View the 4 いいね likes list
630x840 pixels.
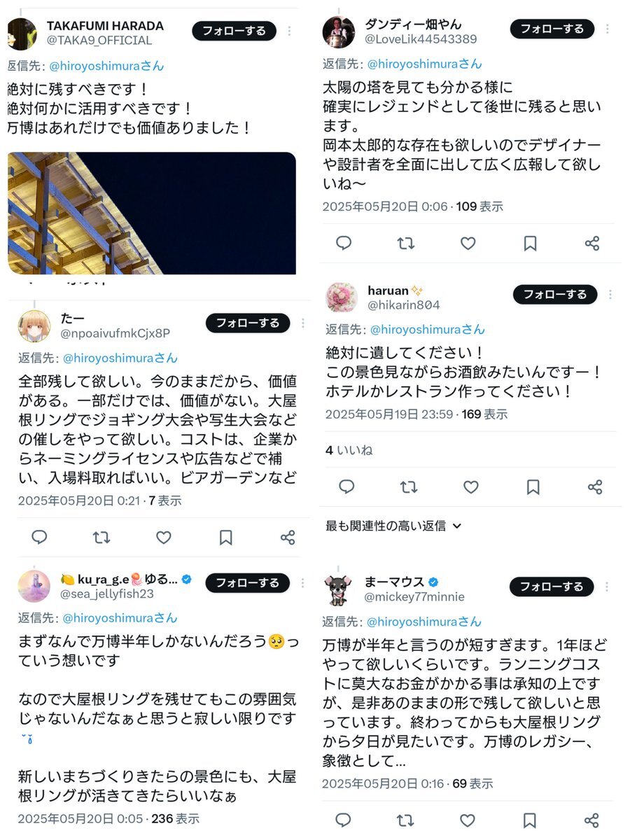tap(349, 450)
